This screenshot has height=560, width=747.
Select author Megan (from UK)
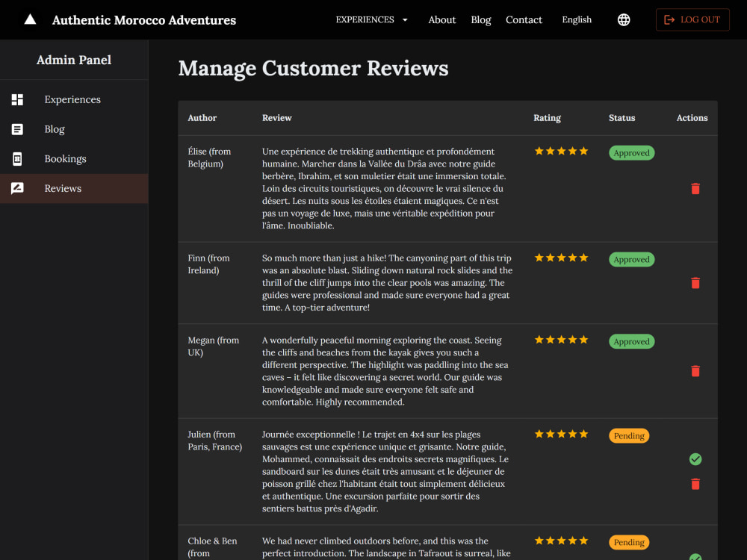coord(214,346)
